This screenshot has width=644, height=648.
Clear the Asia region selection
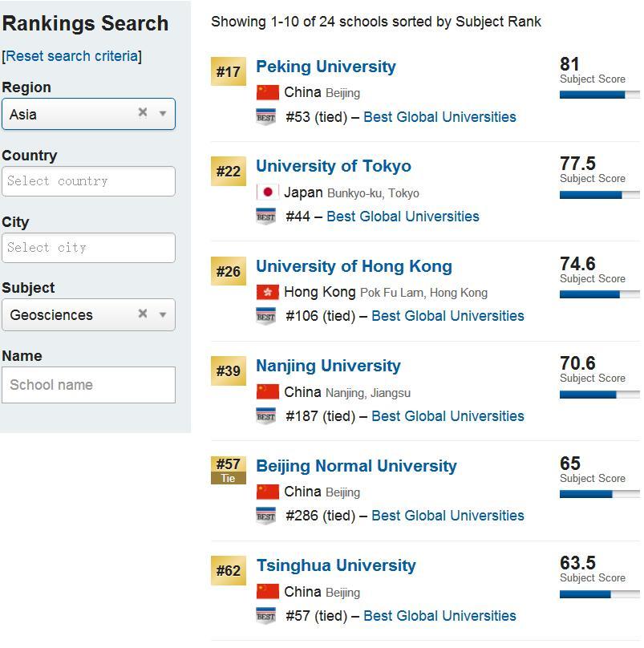(143, 113)
